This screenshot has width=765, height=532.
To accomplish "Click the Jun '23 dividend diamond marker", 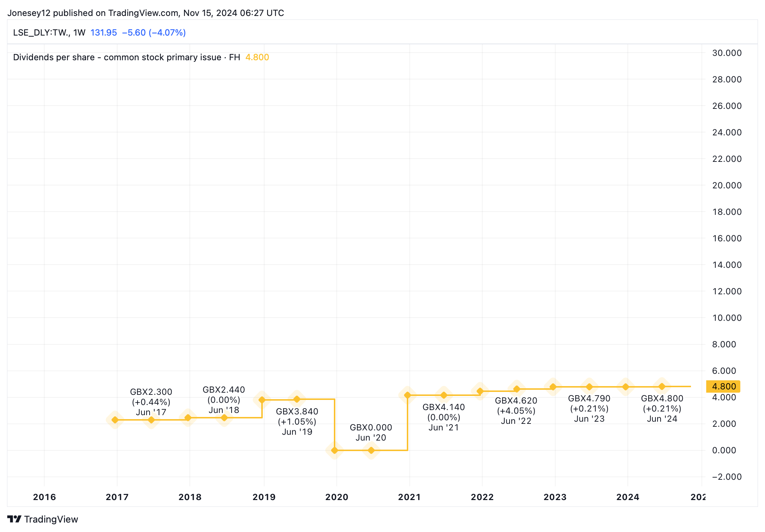I will coord(589,387).
